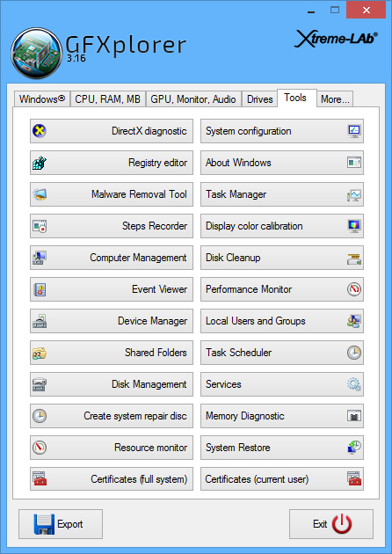392x554 pixels.
Task: Click the About Windows window icon
Action: pos(354,163)
